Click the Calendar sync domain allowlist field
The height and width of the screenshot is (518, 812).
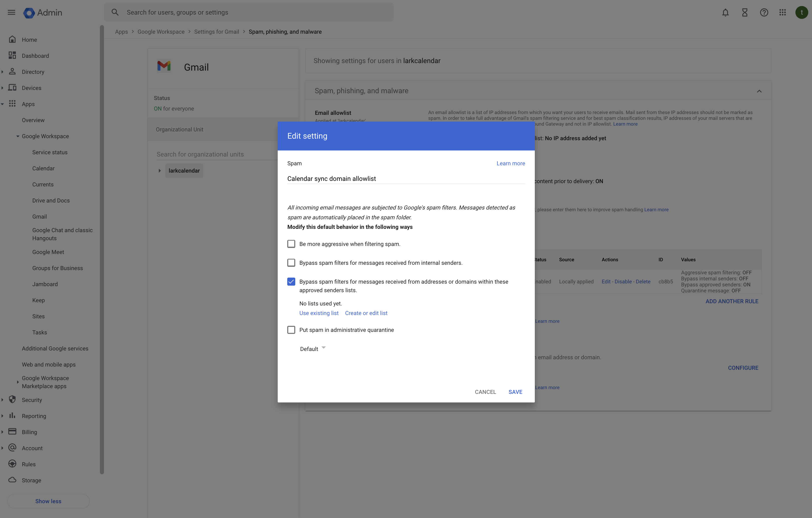(406, 179)
